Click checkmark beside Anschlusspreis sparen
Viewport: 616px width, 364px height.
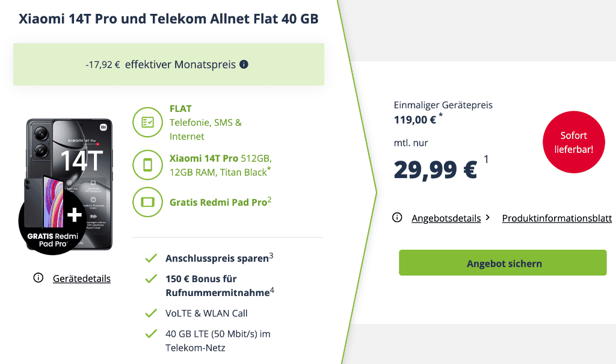coord(151,259)
